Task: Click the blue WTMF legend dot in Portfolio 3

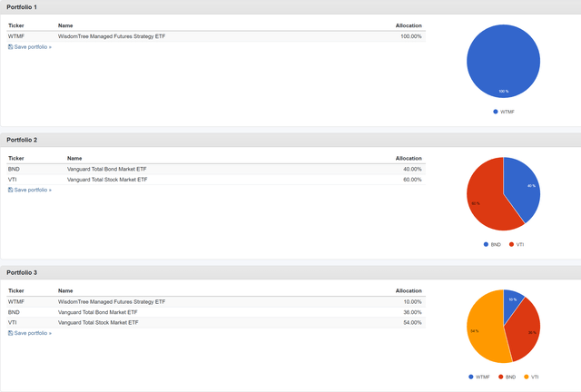Action: pyautogui.click(x=471, y=377)
